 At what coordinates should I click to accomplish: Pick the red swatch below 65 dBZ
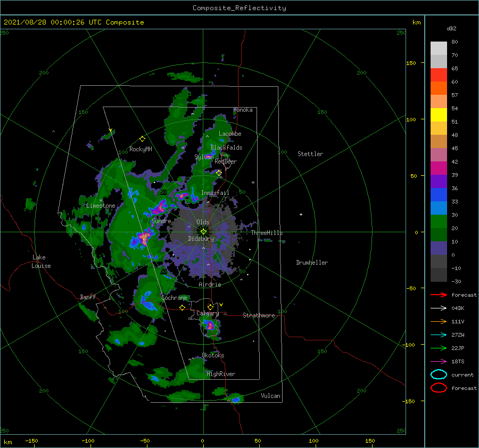pyautogui.click(x=439, y=75)
